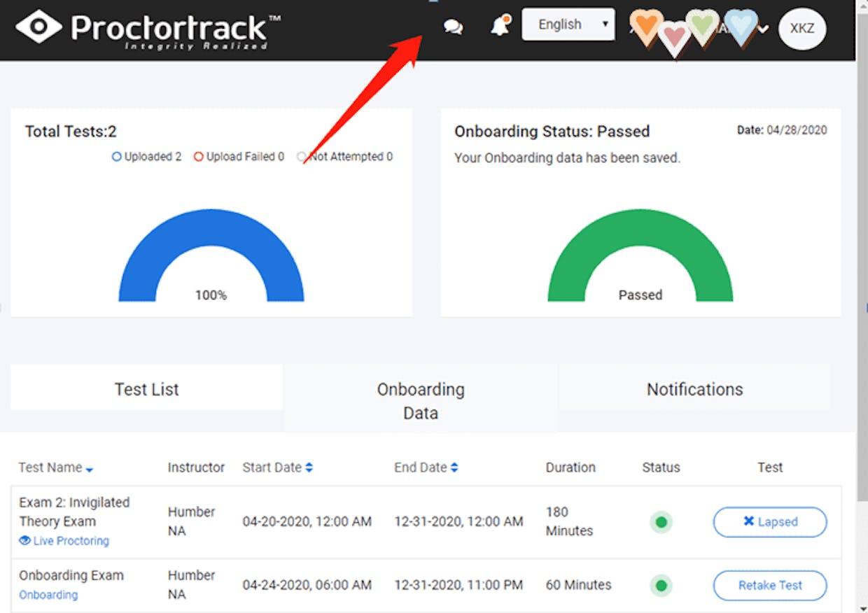
Task: Toggle Upload Failed 0 legend item
Action: point(239,157)
